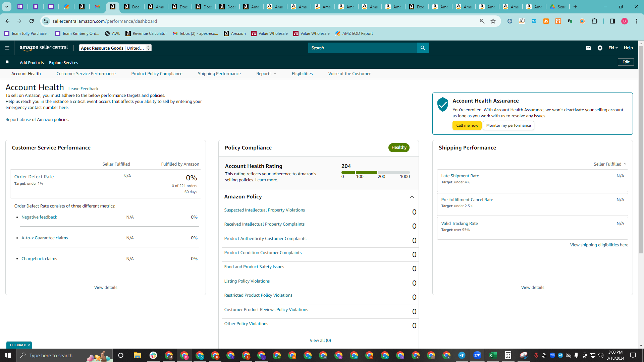Image resolution: width=644 pixels, height=362 pixels.
Task: Click View shipping eligibilities here link
Action: [599, 245]
